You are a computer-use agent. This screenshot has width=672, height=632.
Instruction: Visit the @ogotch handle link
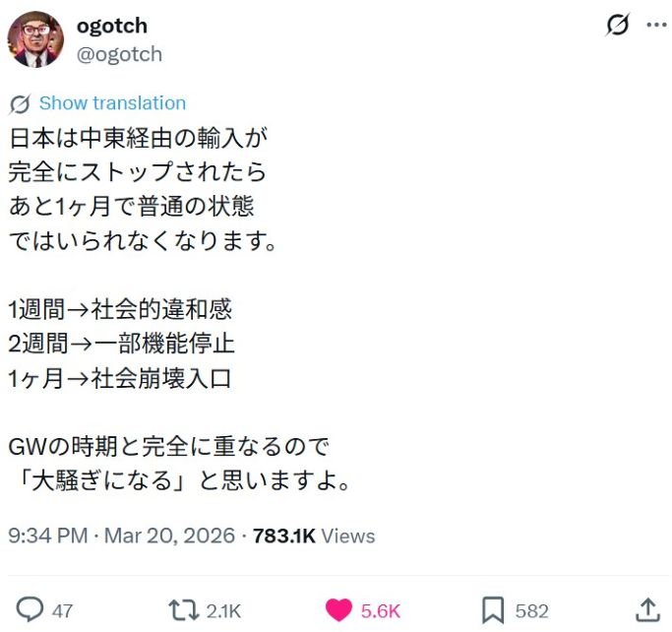coord(119,54)
